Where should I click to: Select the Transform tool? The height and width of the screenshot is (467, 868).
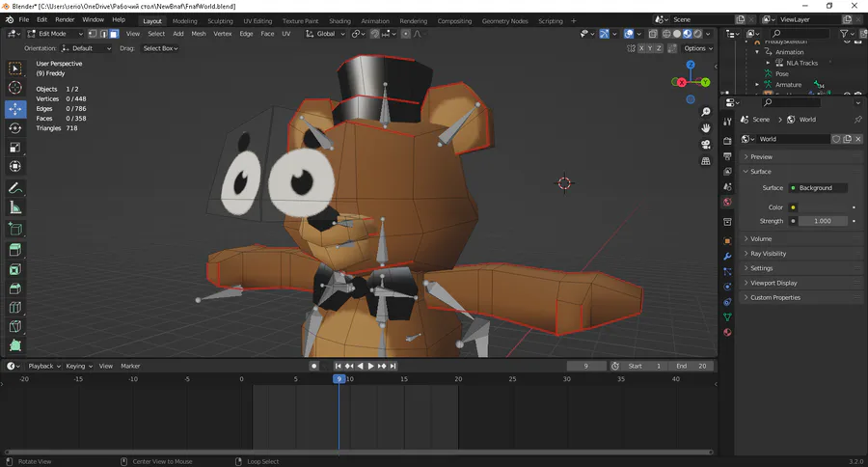click(15, 166)
